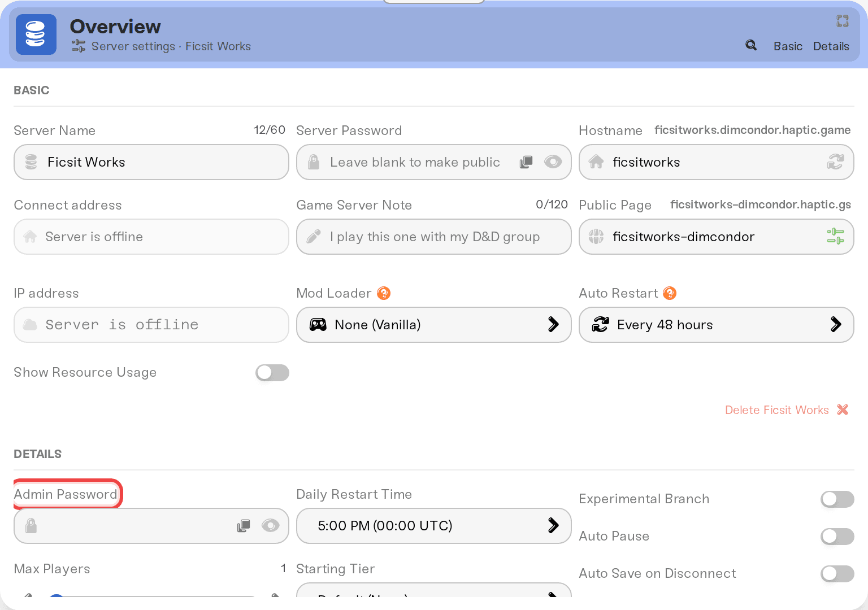Open the Daily Restart Time dropdown
The image size is (868, 610).
434,526
